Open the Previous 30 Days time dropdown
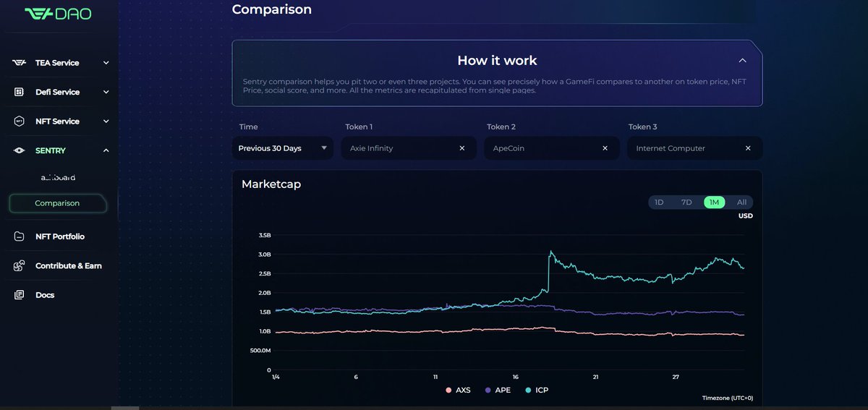Image resolution: width=868 pixels, height=410 pixels. pyautogui.click(x=284, y=148)
